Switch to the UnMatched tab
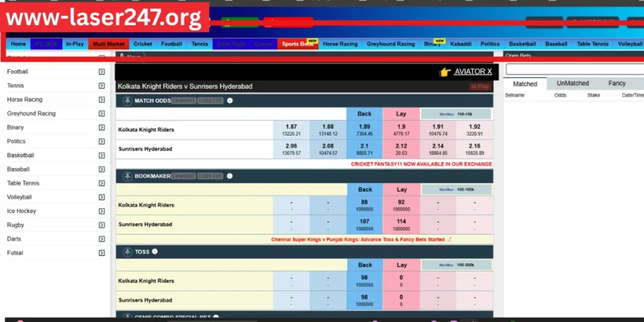Screen dimensions: 644x322 click(x=572, y=84)
